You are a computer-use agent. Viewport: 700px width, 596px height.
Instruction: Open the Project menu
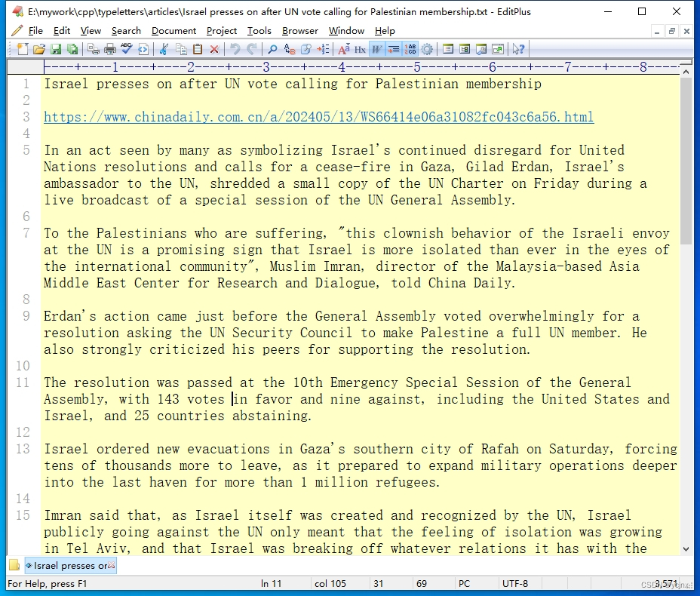point(222,31)
